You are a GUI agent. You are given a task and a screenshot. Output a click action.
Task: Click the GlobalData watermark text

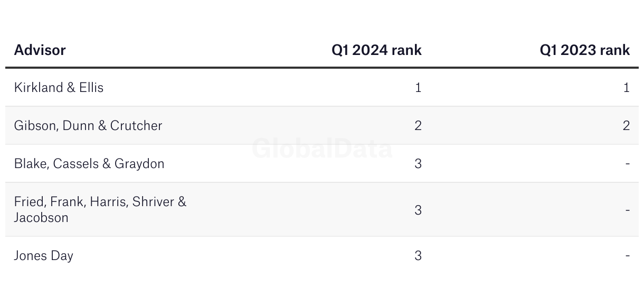[x=322, y=149]
